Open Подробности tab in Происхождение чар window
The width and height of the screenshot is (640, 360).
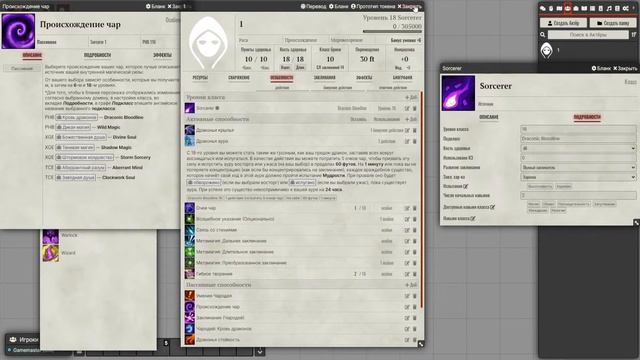(x=97, y=55)
